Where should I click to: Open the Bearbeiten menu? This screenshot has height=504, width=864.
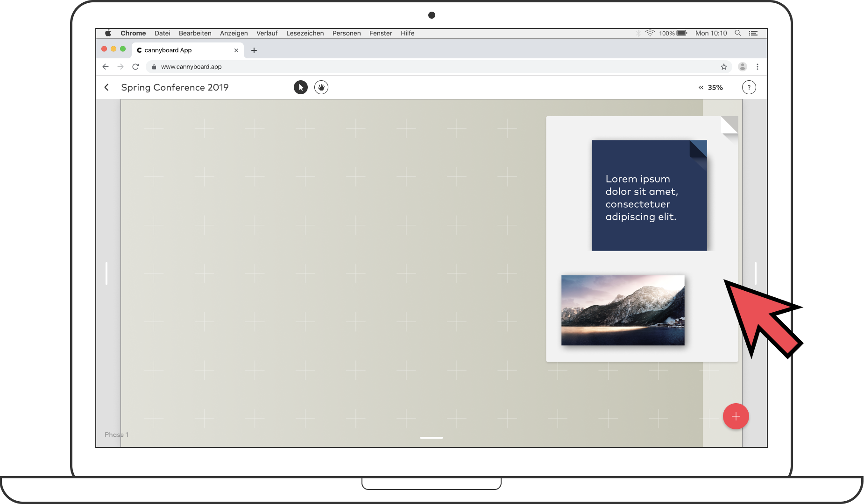[195, 33]
